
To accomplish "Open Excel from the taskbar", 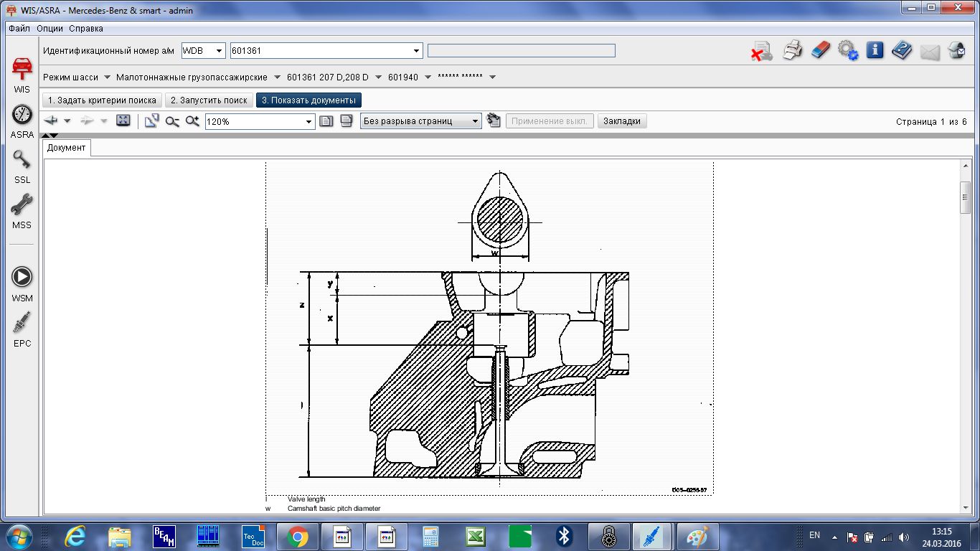I will 475,536.
